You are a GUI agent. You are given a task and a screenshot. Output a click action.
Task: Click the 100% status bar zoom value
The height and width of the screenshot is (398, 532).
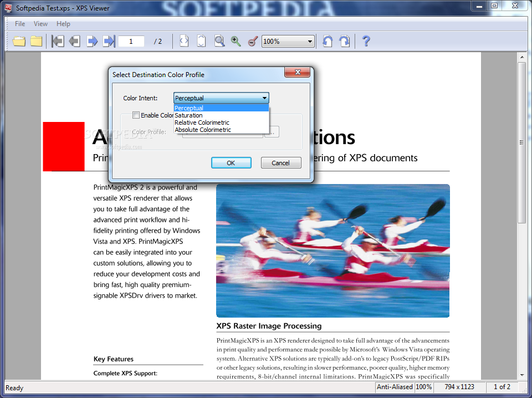(424, 387)
